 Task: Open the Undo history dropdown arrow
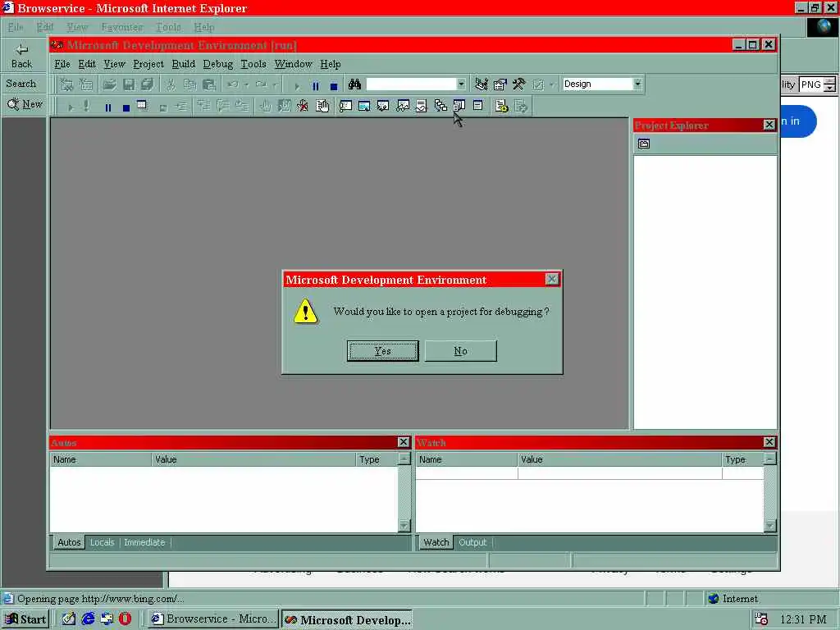click(x=247, y=84)
